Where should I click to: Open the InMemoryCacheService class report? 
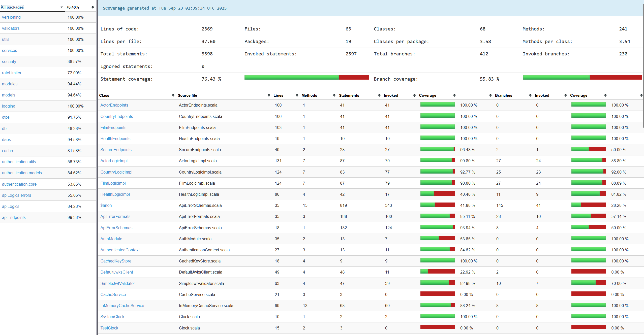pos(122,305)
